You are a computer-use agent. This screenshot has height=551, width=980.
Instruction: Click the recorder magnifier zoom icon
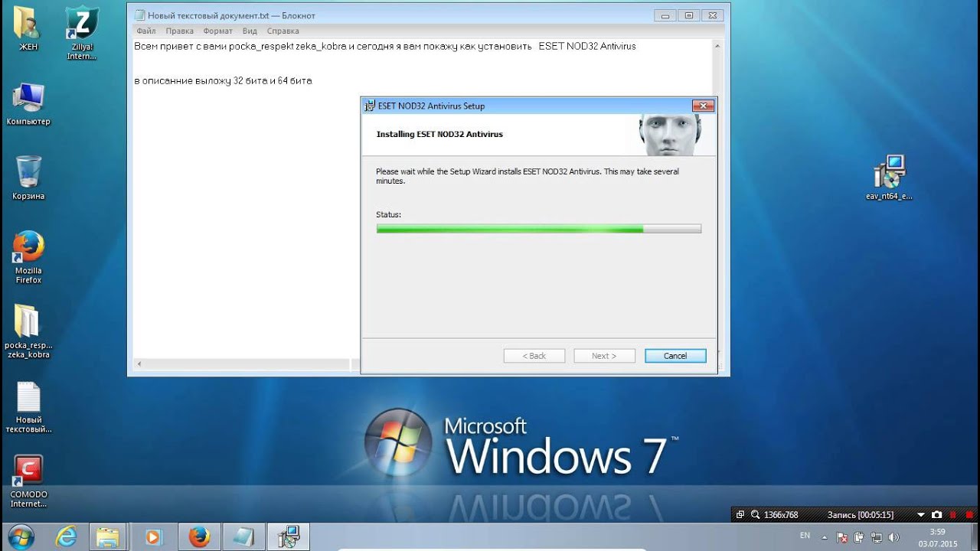pyautogui.click(x=755, y=515)
